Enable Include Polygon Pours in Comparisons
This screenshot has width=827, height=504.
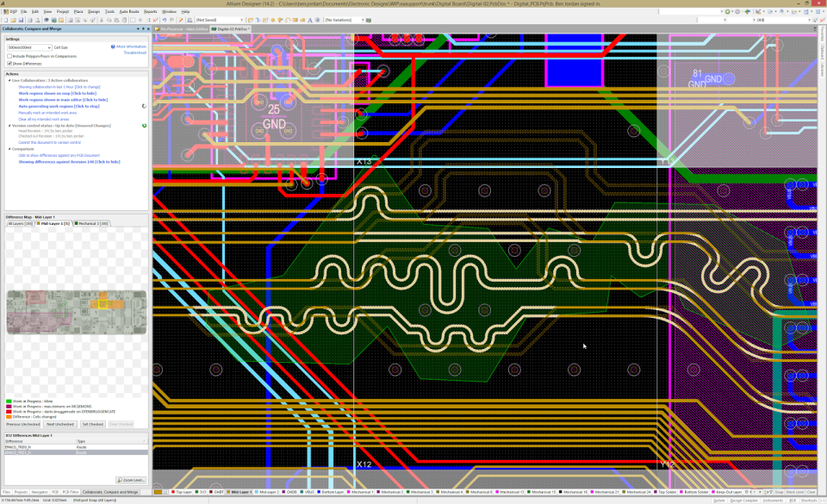pyautogui.click(x=9, y=56)
